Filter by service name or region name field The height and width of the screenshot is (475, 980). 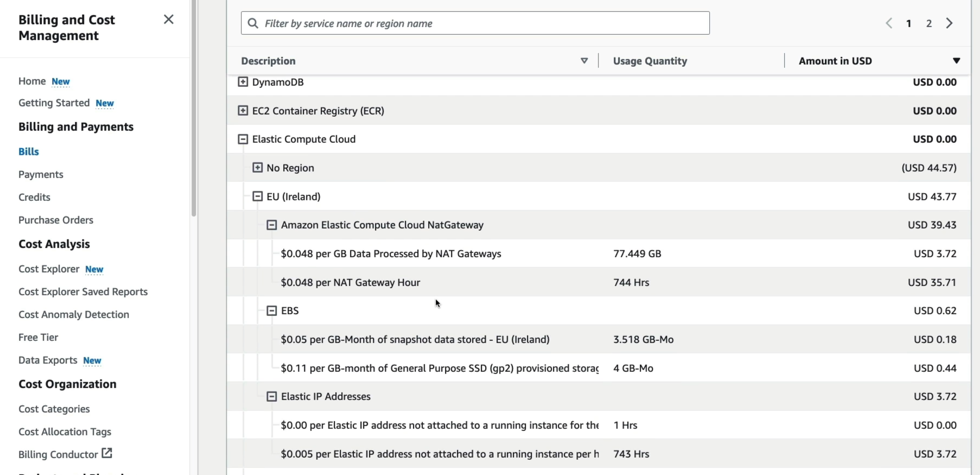475,23
